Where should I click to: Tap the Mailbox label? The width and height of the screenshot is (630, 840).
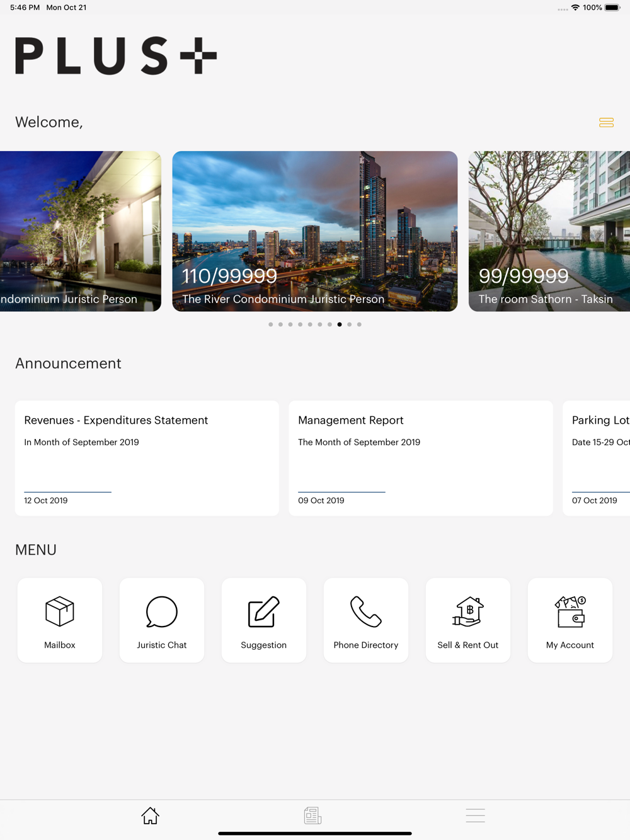pyautogui.click(x=60, y=645)
